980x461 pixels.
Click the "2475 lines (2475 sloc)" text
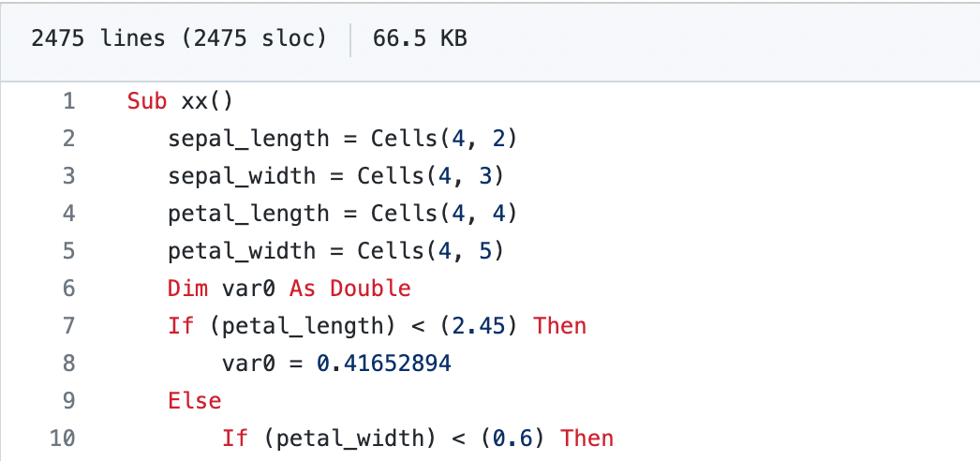[179, 39]
